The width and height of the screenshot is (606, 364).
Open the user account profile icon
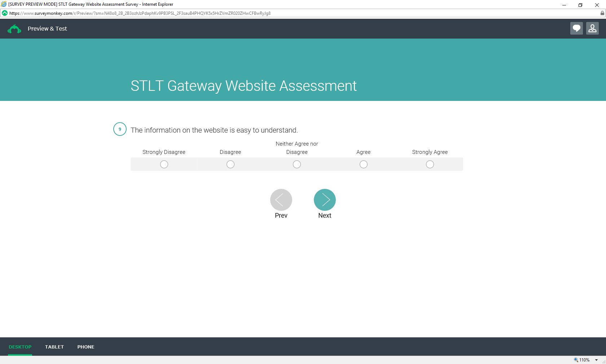[592, 28]
